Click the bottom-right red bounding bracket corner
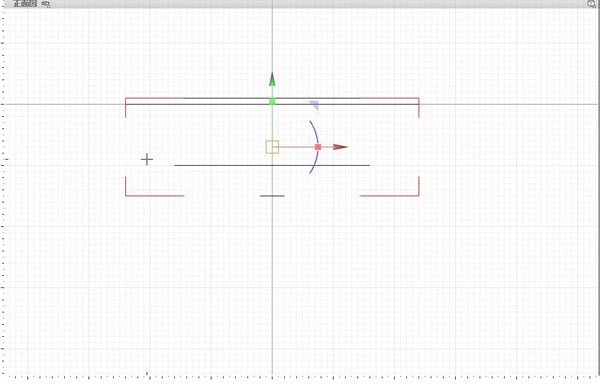This screenshot has height=384, width=600. point(418,195)
